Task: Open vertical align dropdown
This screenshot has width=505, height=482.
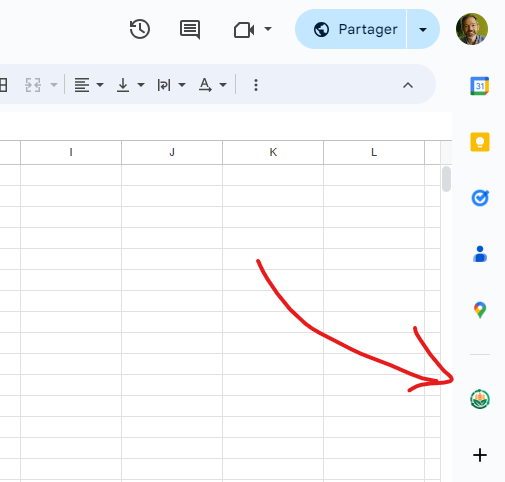Action: 130,85
